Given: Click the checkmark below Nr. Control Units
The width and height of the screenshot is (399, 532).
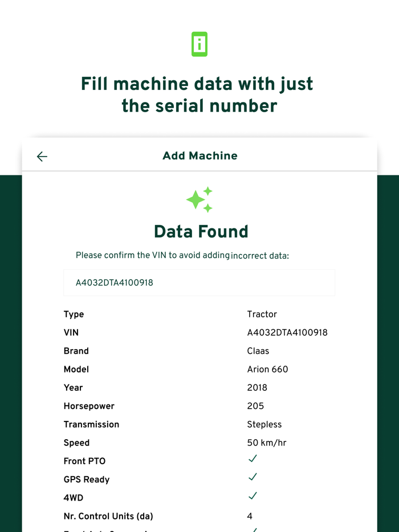Looking at the screenshot, I should pyautogui.click(x=253, y=530).
